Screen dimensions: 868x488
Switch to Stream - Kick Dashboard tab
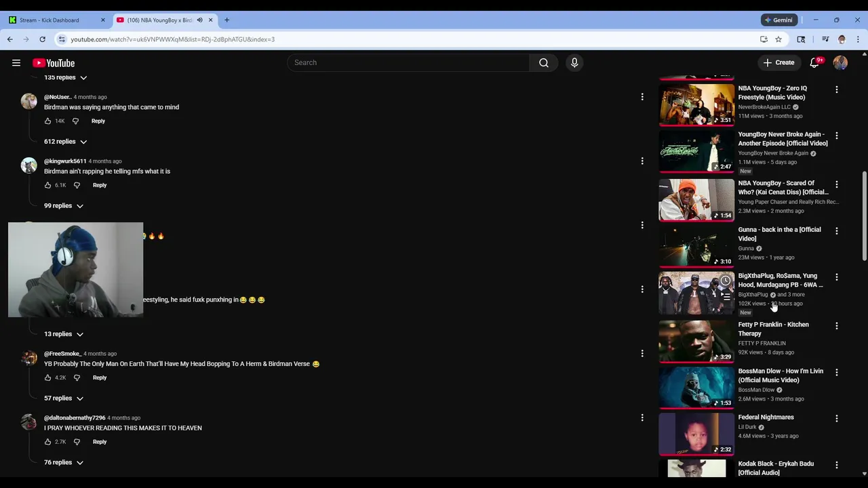pyautogui.click(x=56, y=20)
